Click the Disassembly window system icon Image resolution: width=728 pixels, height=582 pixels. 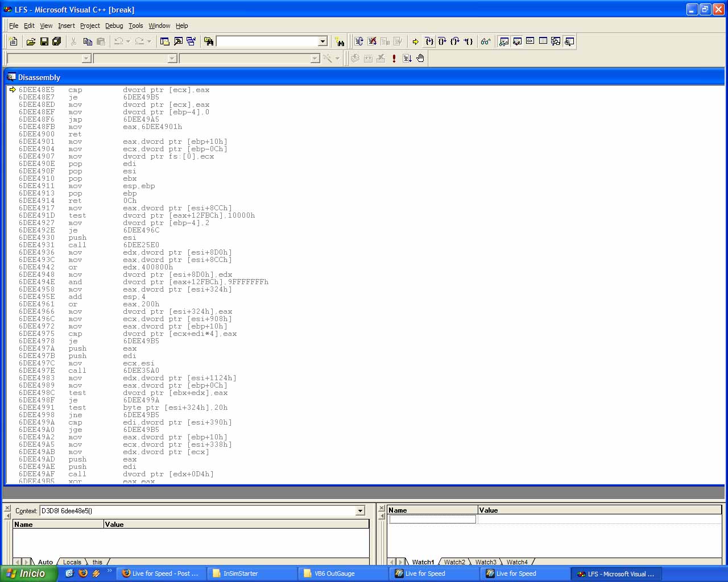click(x=11, y=77)
